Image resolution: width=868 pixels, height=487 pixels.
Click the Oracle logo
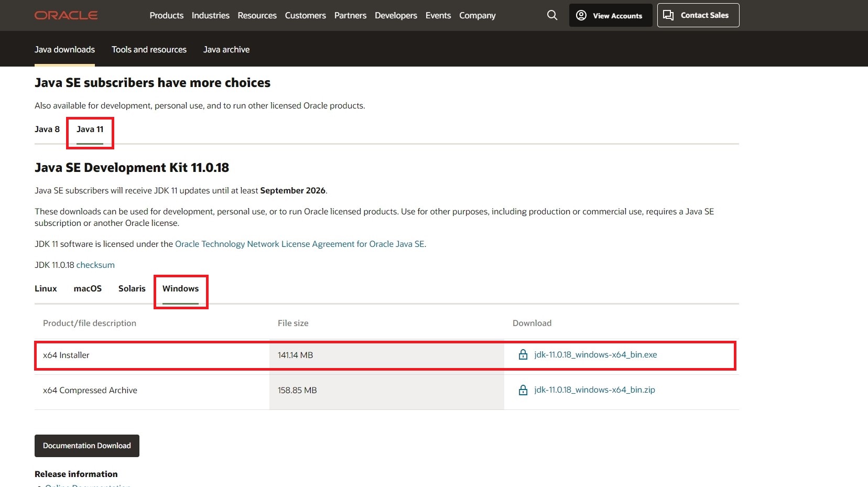66,15
